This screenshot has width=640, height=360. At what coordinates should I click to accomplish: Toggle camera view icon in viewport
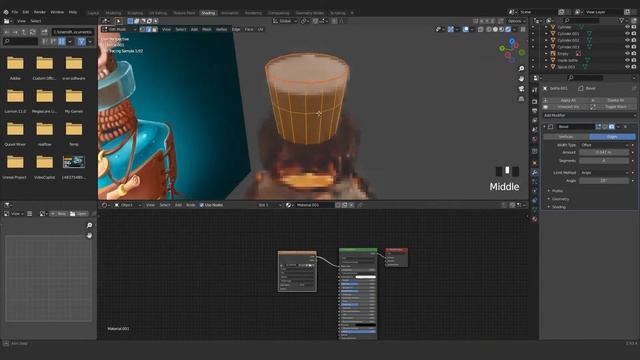pyautogui.click(x=521, y=89)
